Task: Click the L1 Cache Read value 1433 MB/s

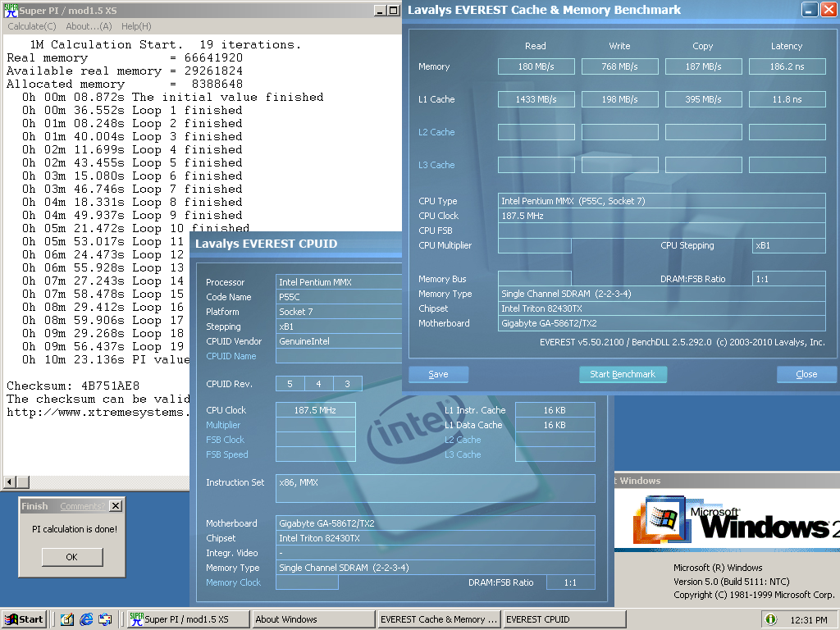Action: coord(536,99)
